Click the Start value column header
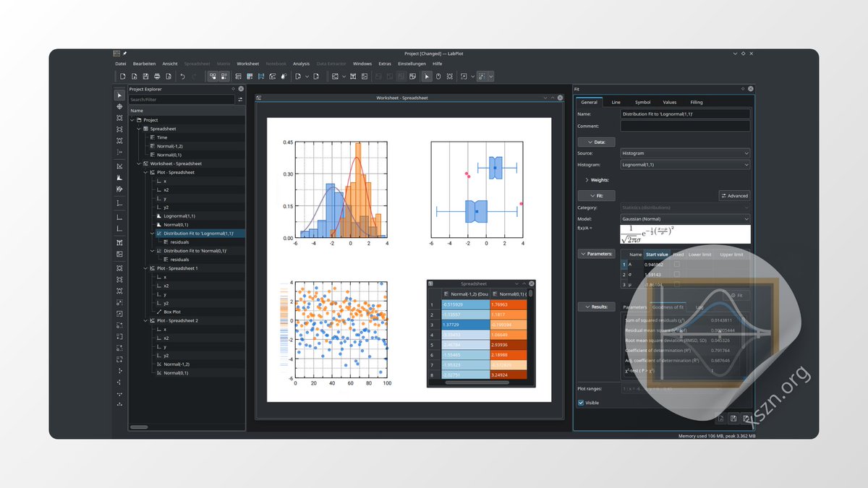This screenshot has width=868, height=488. click(x=657, y=254)
